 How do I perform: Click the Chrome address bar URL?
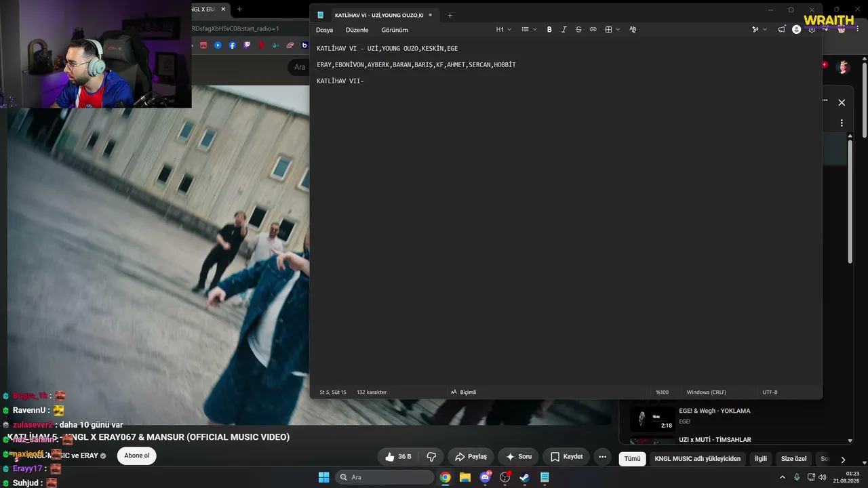(x=235, y=28)
